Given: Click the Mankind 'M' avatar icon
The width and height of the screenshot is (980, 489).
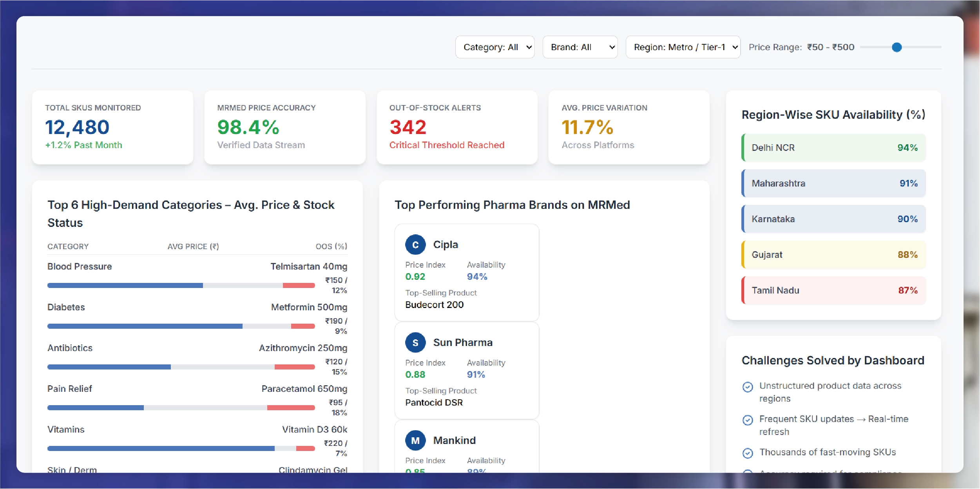Looking at the screenshot, I should point(415,440).
